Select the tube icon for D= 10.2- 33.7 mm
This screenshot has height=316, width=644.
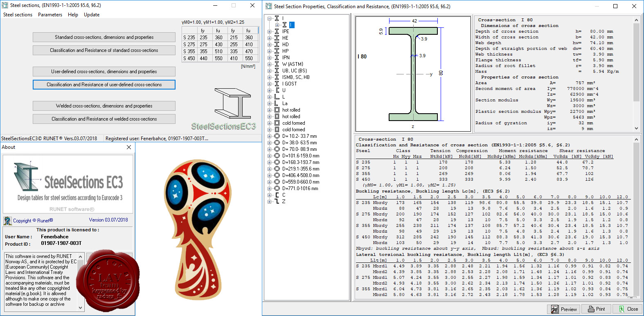tap(277, 136)
